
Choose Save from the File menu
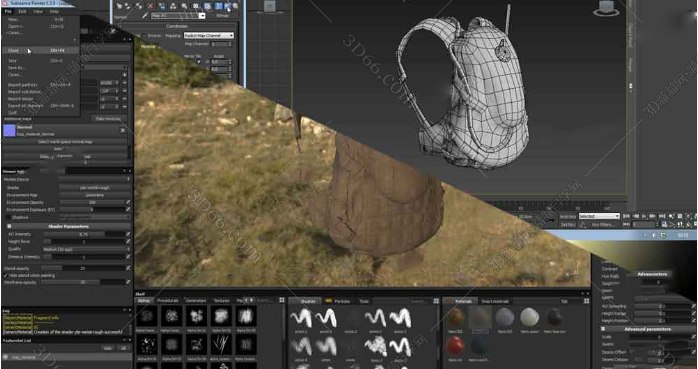pos(41,61)
